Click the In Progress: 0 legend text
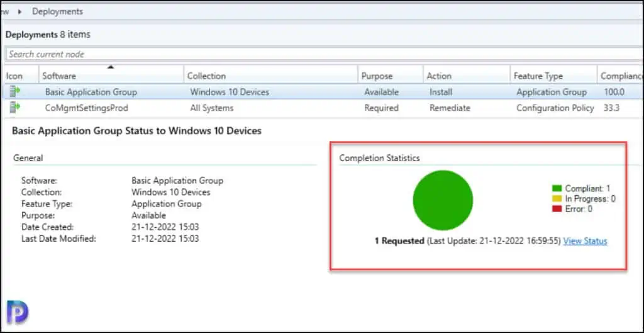The height and width of the screenshot is (333, 644). click(590, 199)
